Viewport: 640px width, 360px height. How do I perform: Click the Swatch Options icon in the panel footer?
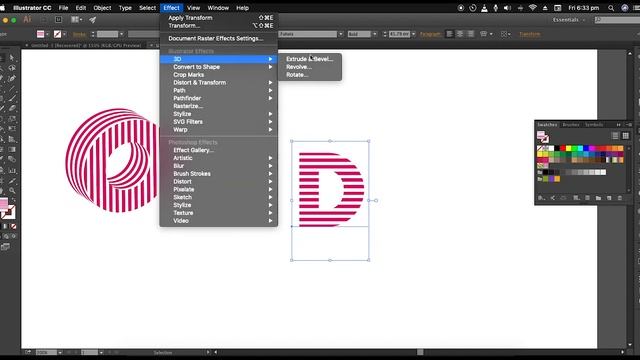(587, 198)
